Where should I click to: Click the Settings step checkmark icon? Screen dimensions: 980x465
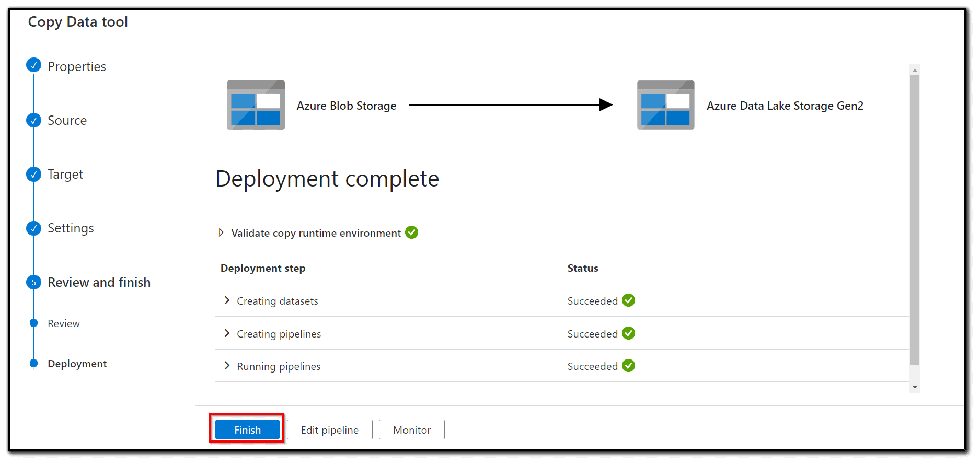click(34, 228)
